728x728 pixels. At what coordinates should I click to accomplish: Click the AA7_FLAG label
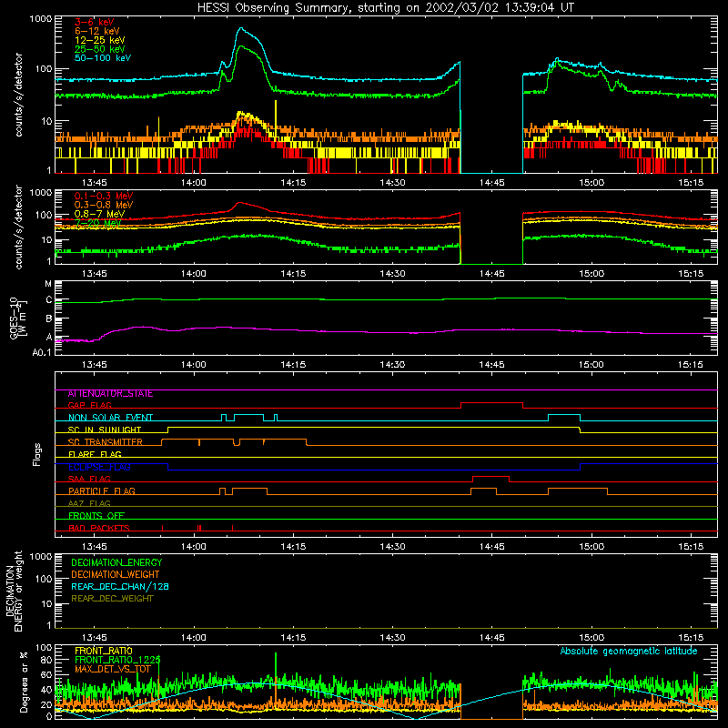(89, 503)
